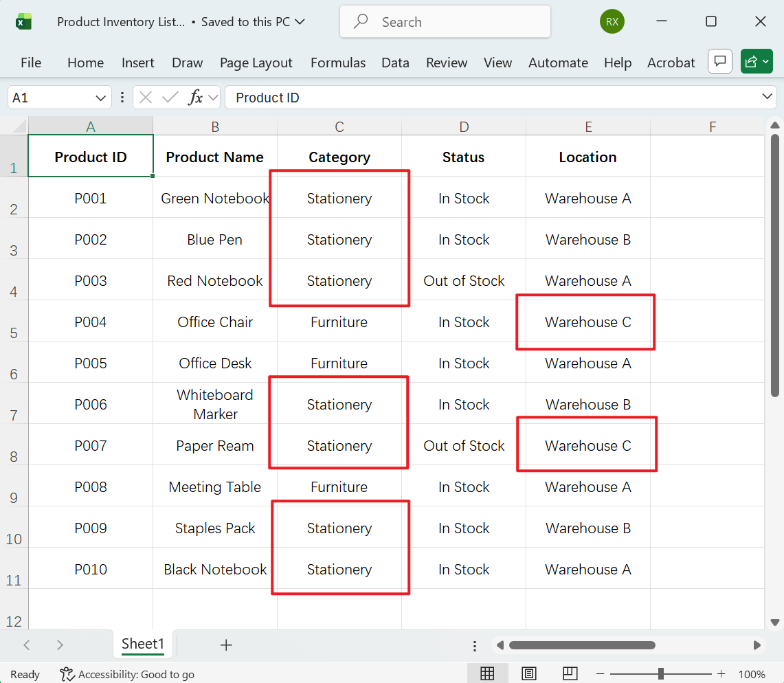The height and width of the screenshot is (683, 784).
Task: Switch to the Automate tab
Action: (x=558, y=63)
